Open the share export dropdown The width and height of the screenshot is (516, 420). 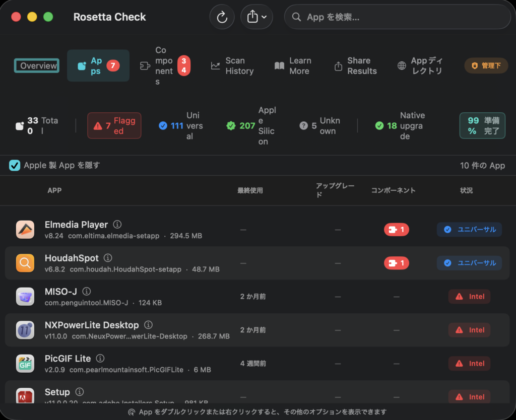256,17
